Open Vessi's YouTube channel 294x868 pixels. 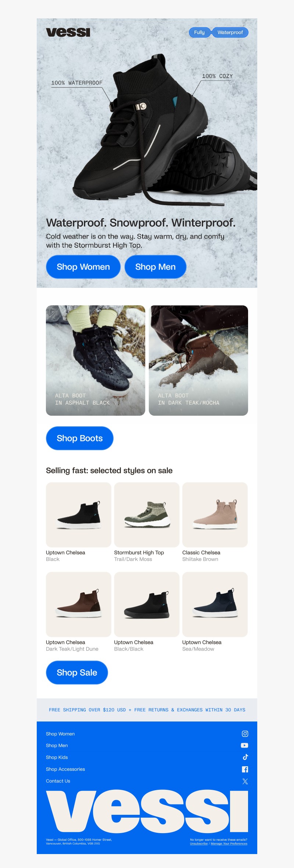pyautogui.click(x=245, y=745)
